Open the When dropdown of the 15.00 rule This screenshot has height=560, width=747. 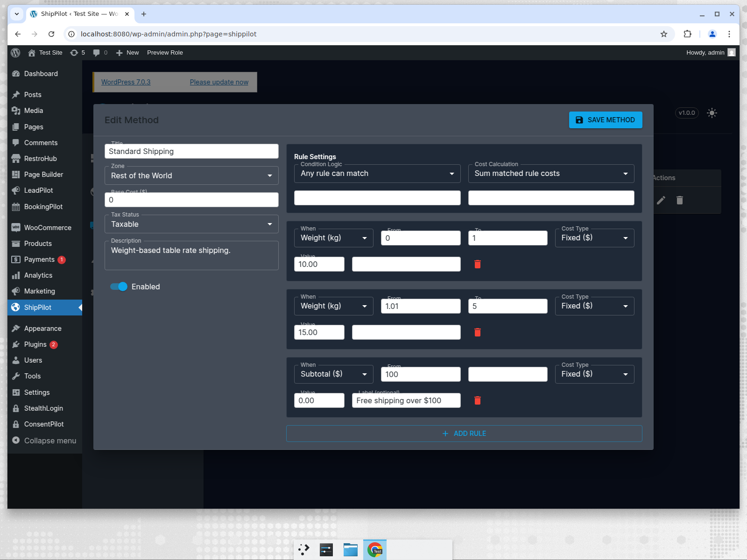point(333,306)
